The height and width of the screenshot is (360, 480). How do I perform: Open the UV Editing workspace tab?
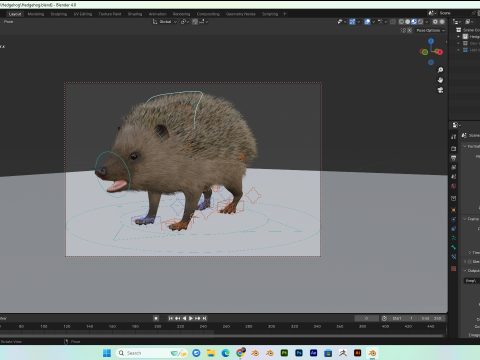point(83,14)
